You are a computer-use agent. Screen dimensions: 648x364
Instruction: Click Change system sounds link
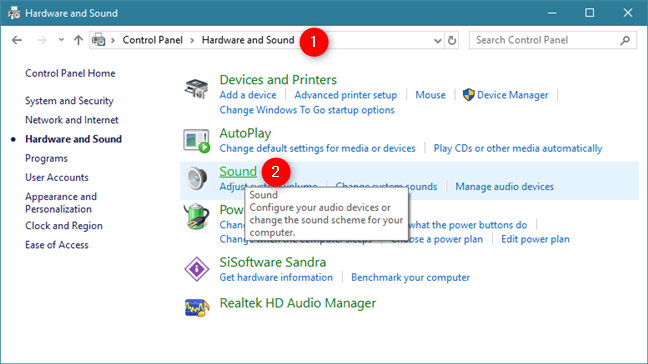[386, 187]
